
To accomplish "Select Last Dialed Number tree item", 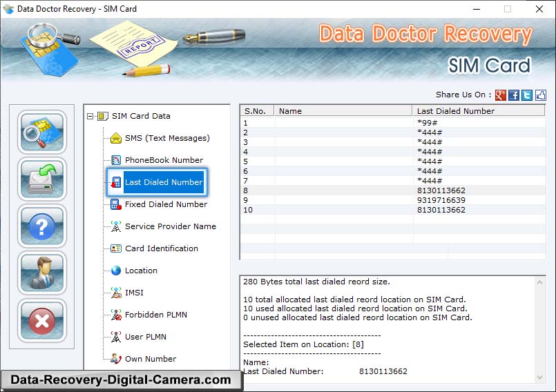I will (x=164, y=182).
